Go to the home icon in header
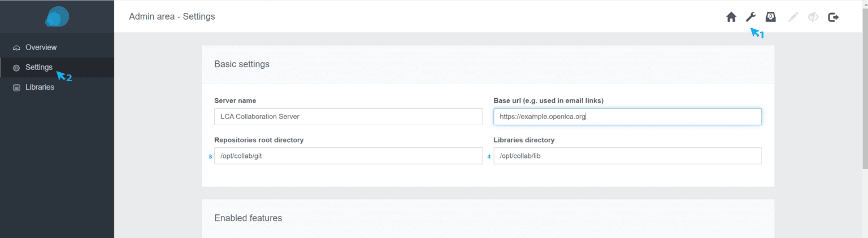 tap(731, 17)
